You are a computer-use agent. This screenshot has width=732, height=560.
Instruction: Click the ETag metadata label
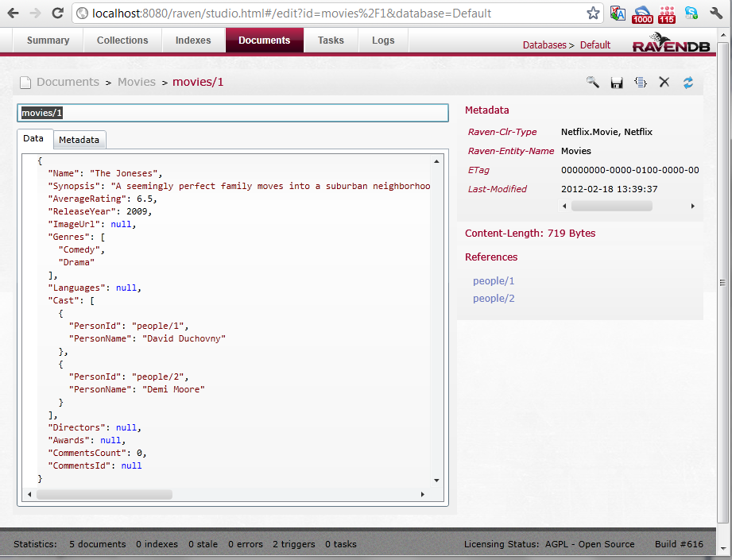coord(478,170)
